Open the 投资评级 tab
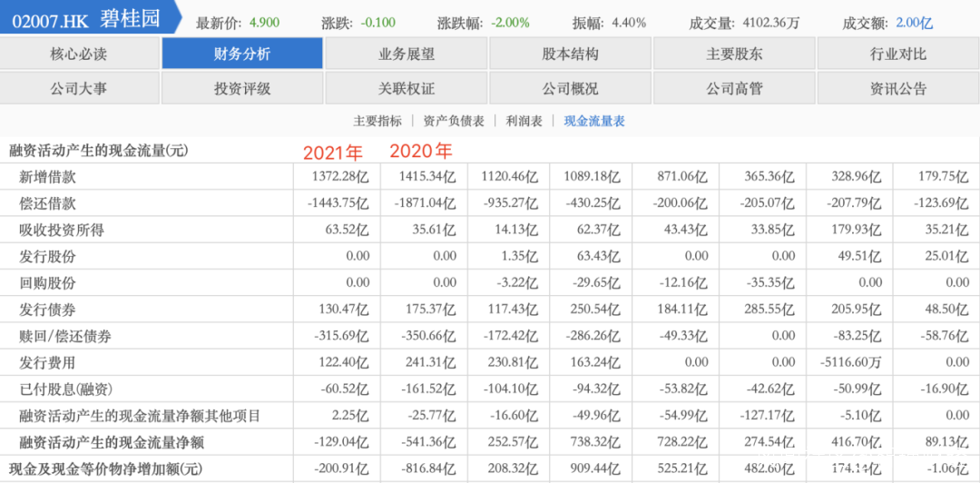The image size is (980, 483). pos(242,88)
